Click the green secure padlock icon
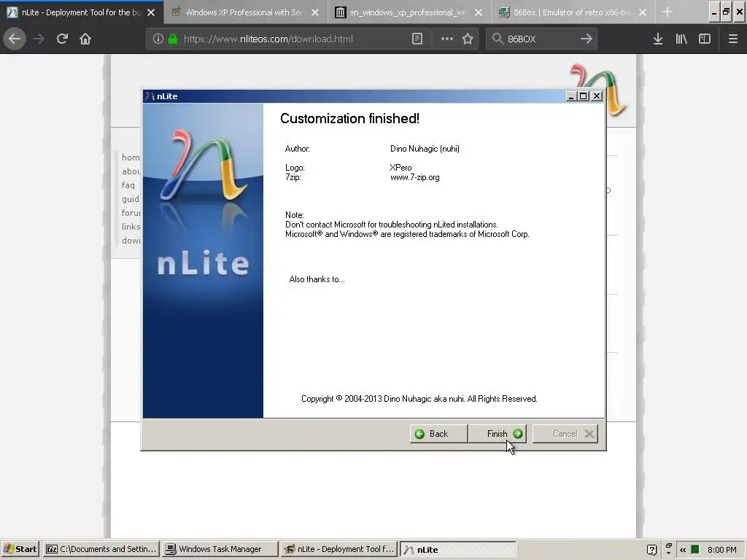Image resolution: width=747 pixels, height=560 pixels. pos(173,39)
